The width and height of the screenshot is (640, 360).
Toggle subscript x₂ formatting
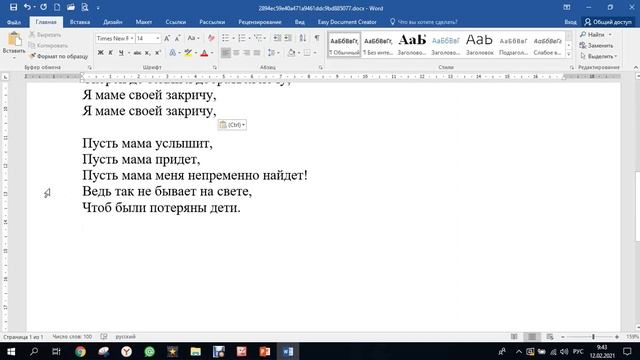pyautogui.click(x=147, y=53)
